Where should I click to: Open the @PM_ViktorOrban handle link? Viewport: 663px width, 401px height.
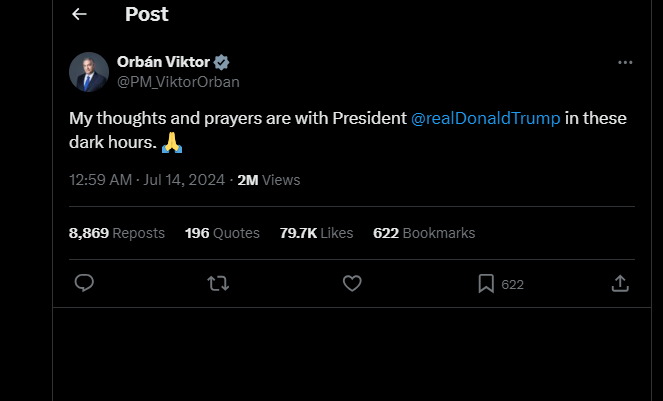(178, 82)
